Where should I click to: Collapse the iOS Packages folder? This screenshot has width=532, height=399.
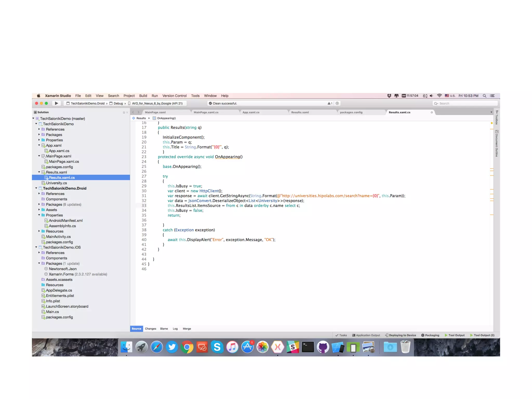click(x=39, y=263)
